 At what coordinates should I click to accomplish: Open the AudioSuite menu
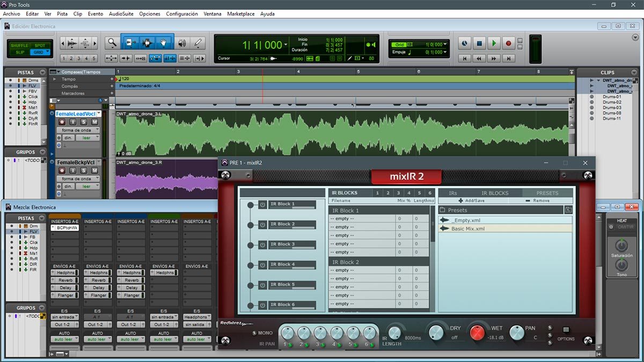[x=121, y=14]
